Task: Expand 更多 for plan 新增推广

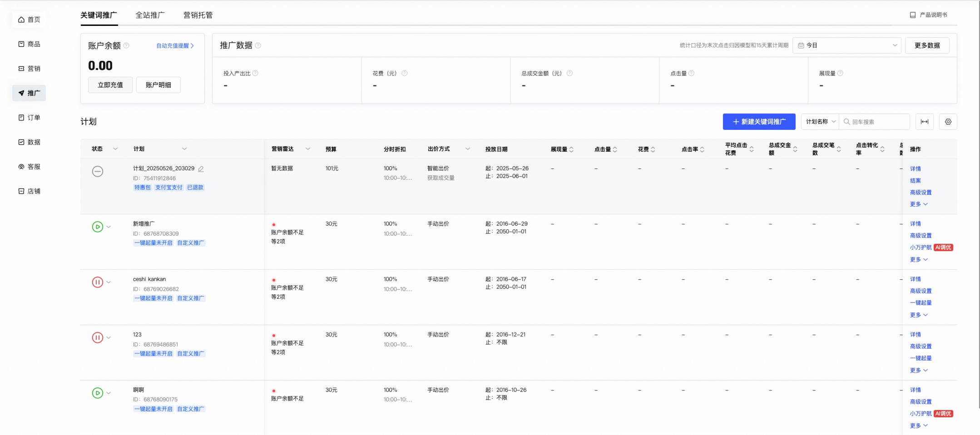Action: click(x=919, y=260)
